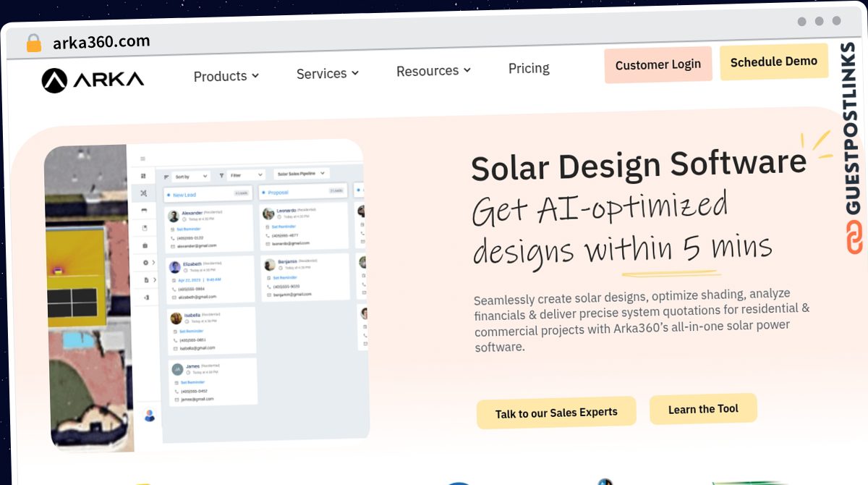Image resolution: width=868 pixels, height=485 pixels.
Task: Click the hamburger menu icon in the dashboard preview
Action: [x=142, y=159]
